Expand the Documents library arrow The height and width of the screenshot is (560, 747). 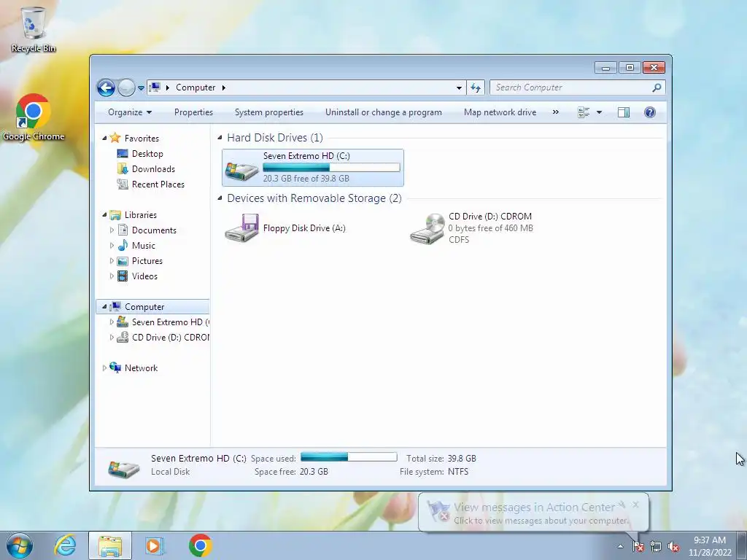coord(112,230)
